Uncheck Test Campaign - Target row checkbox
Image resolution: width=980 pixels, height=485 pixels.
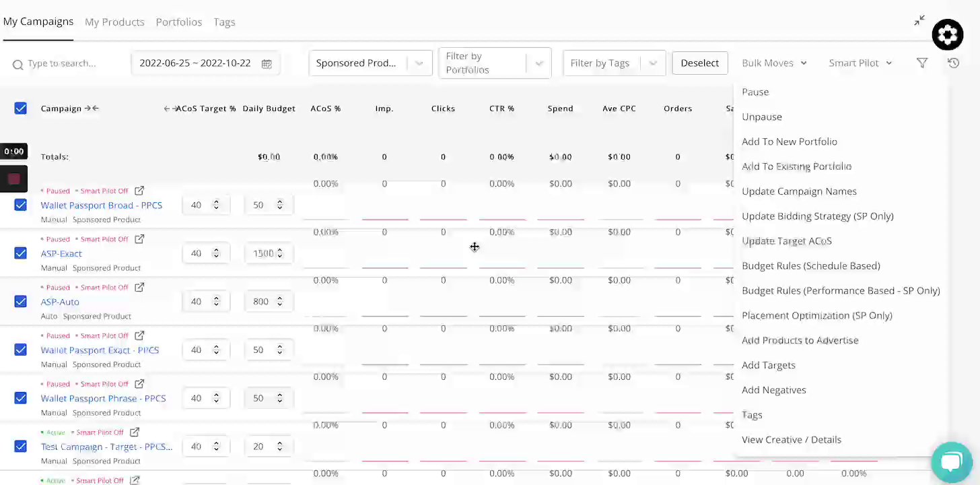click(21, 446)
